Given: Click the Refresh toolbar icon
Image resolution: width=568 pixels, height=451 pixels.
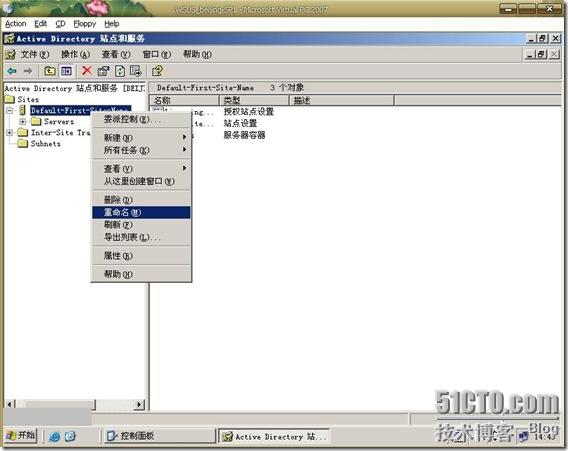Looking at the screenshot, I should [120, 71].
